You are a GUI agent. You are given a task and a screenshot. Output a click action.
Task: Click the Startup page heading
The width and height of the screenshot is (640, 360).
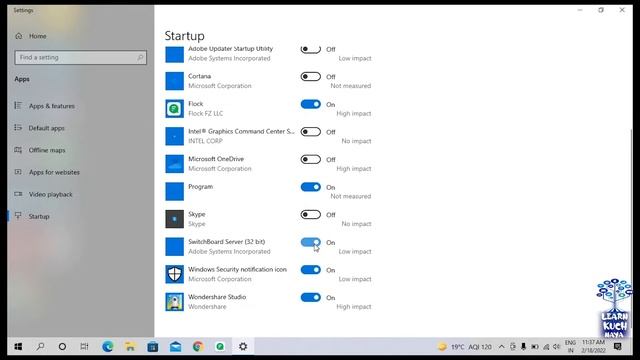click(x=184, y=36)
